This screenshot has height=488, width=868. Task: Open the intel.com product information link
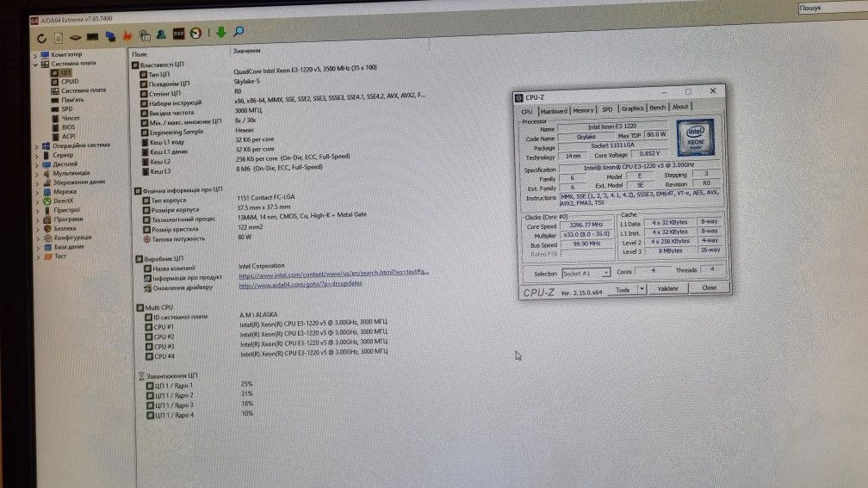pyautogui.click(x=334, y=274)
